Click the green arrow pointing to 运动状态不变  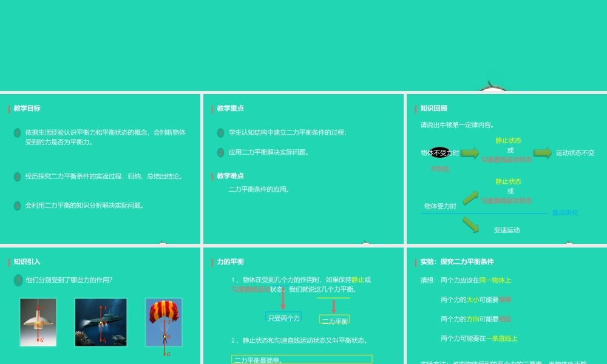point(542,153)
